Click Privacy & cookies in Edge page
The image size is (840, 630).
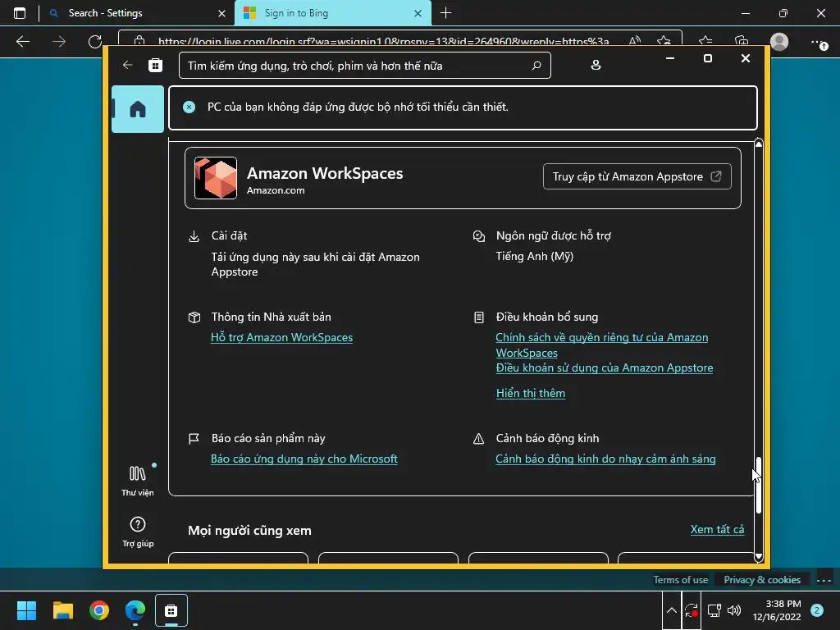pyautogui.click(x=762, y=580)
